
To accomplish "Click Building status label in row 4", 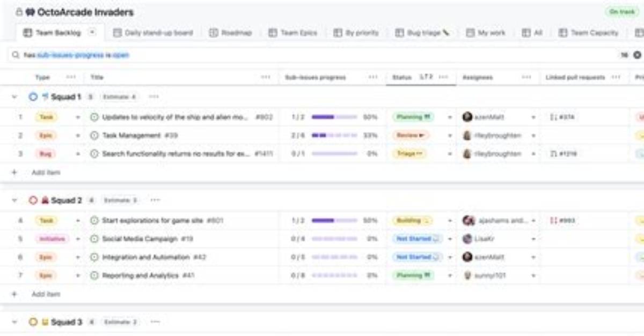I will 412,220.
